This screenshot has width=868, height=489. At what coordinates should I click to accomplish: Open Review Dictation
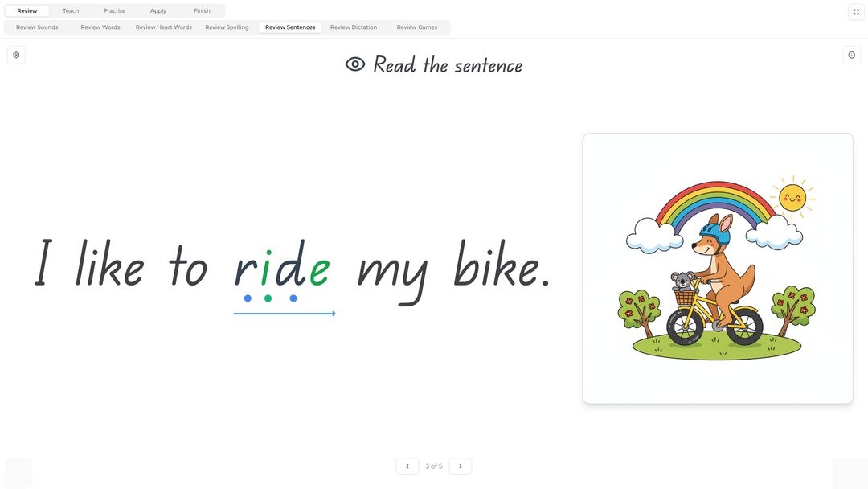click(354, 27)
